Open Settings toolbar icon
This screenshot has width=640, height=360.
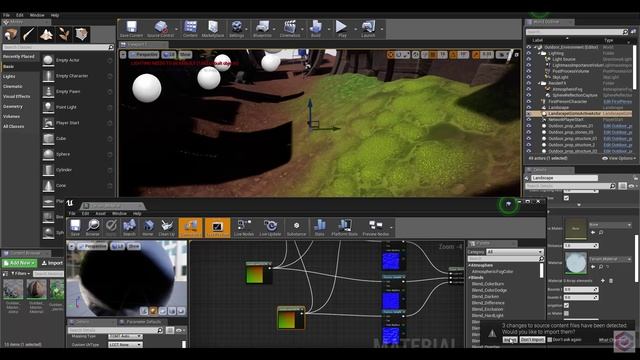tap(237, 29)
